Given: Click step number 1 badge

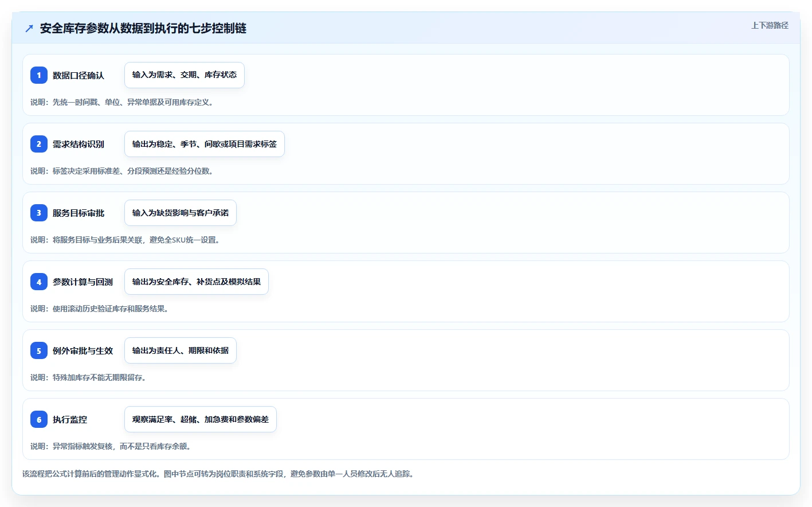Looking at the screenshot, I should (39, 75).
